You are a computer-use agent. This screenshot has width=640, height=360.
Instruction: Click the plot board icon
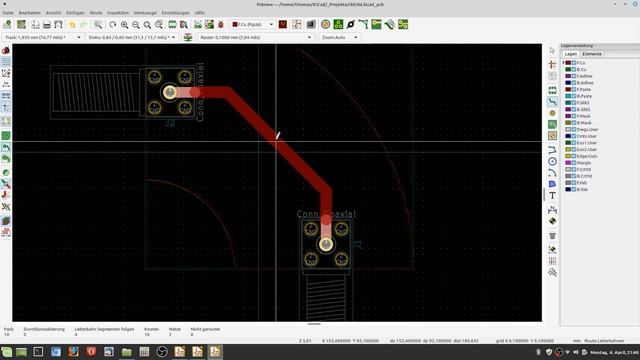point(58,25)
